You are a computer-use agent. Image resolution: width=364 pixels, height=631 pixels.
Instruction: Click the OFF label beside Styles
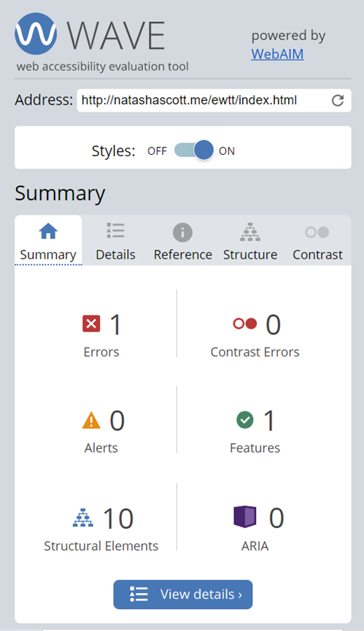[157, 151]
